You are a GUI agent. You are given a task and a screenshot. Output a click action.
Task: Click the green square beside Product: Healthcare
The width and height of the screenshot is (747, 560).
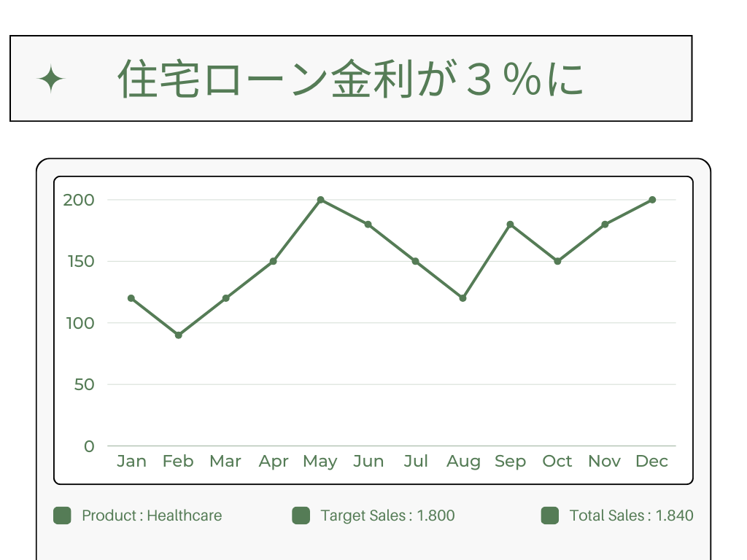pos(62,516)
